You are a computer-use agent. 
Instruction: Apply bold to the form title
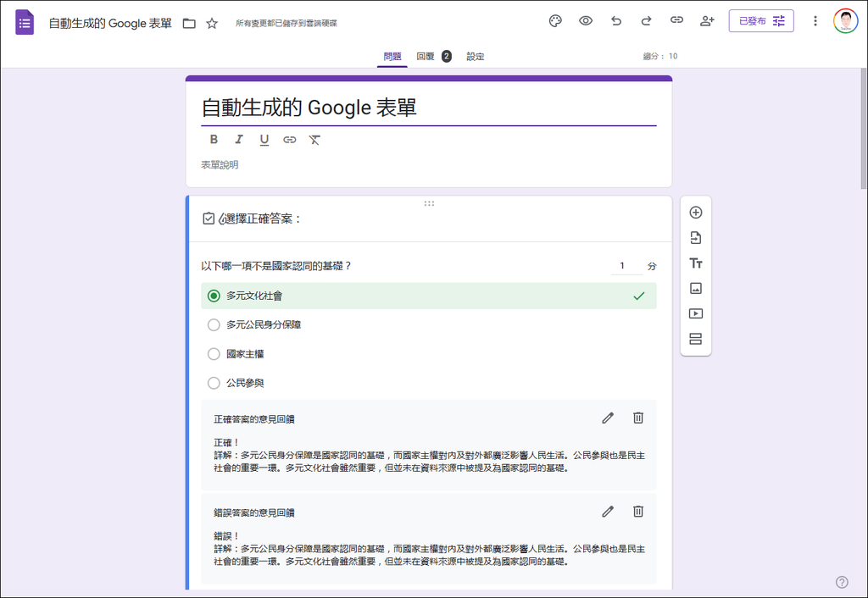[214, 140]
